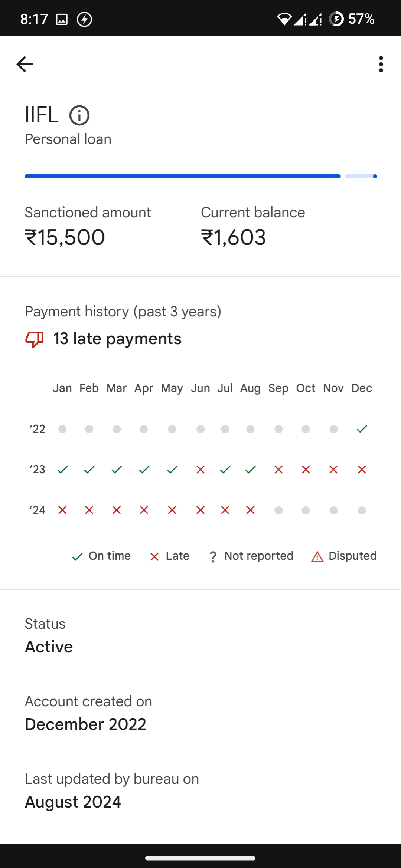Tap the Current balance ₹1,603 value
Viewport: 401px width, 868px height.
pyautogui.click(x=234, y=237)
